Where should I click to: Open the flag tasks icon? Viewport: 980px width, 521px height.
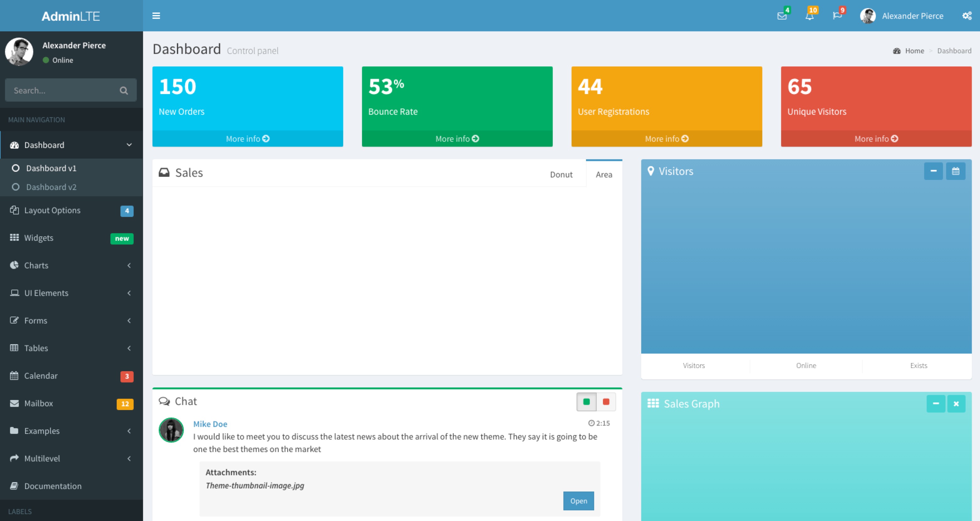click(837, 16)
